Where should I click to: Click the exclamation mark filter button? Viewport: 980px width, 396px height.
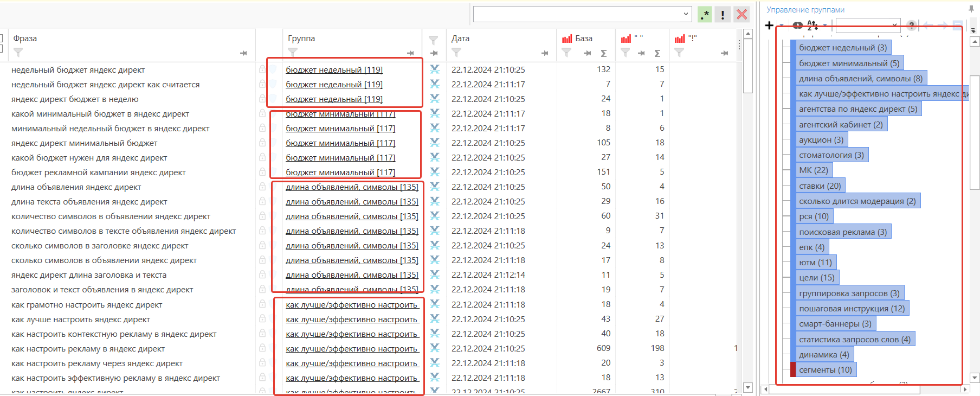723,15
